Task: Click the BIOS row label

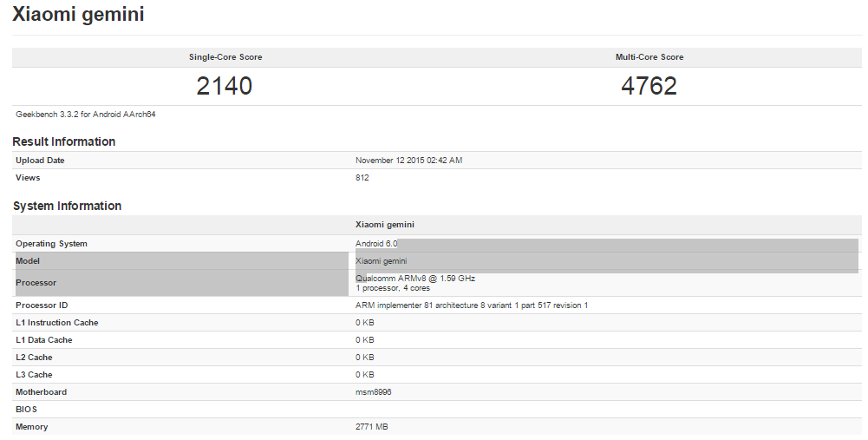Action: point(26,410)
